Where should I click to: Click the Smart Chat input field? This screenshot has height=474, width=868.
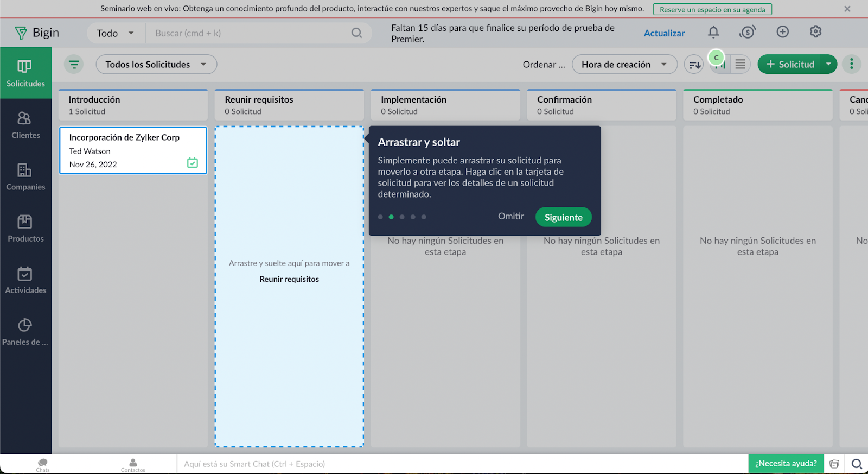tap(462, 464)
